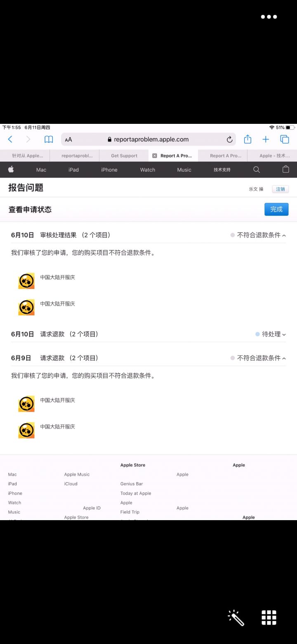Viewport: 297px width, 644px height.
Task: Click the blue 完成 button
Action: [276, 209]
